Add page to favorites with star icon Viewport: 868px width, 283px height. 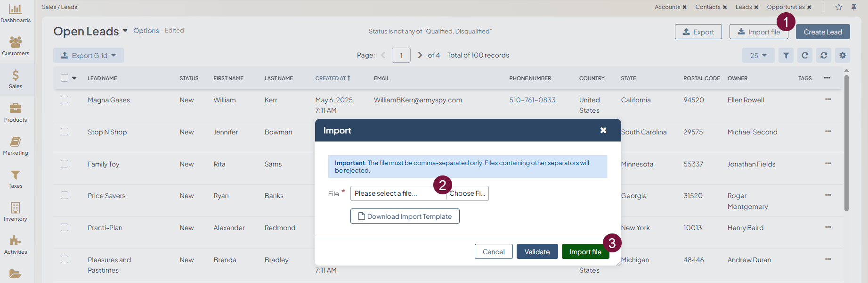[839, 7]
